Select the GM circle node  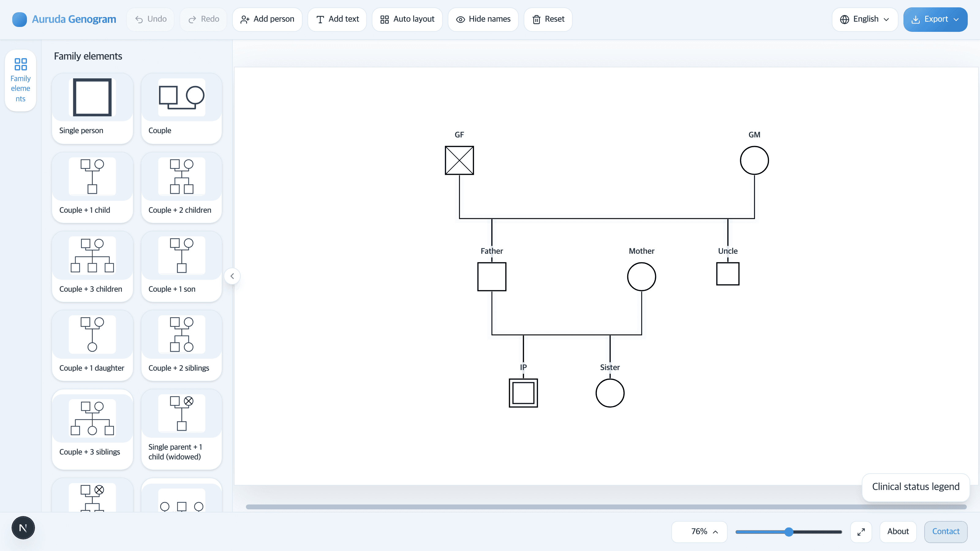(x=754, y=160)
